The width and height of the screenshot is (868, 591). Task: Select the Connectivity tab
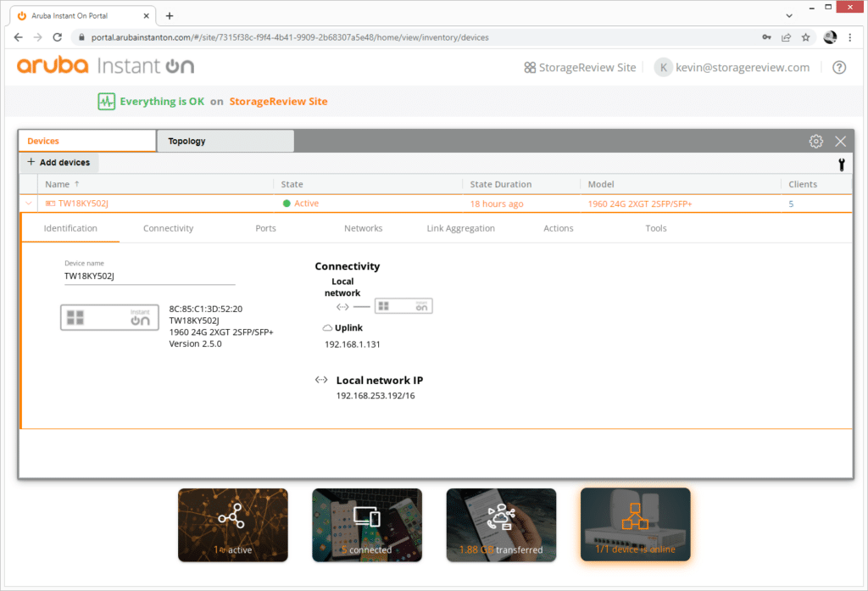[x=169, y=228]
